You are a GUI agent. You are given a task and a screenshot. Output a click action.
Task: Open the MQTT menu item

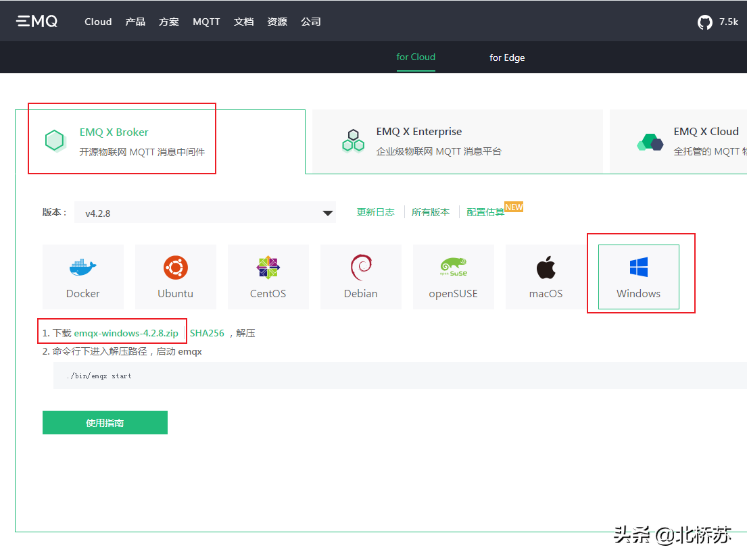coord(206,22)
